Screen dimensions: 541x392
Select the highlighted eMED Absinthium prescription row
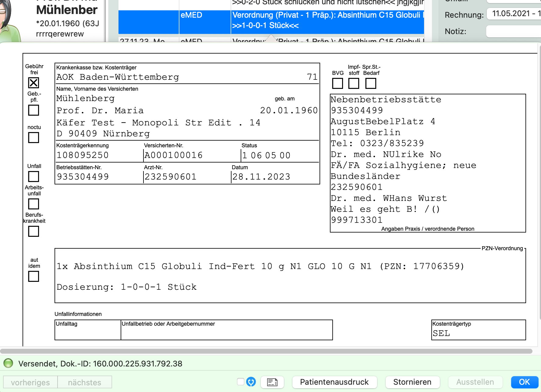click(x=271, y=22)
